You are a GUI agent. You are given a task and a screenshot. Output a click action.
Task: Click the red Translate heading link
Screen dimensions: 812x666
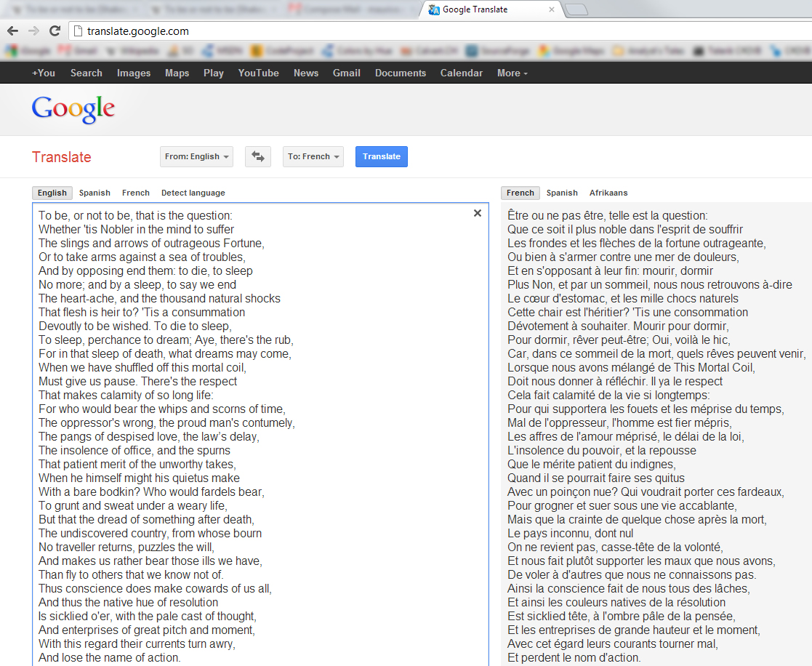point(62,157)
